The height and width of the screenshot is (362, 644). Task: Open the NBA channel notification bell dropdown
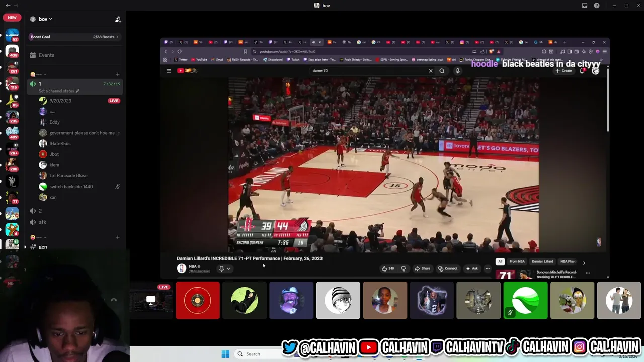(224, 268)
